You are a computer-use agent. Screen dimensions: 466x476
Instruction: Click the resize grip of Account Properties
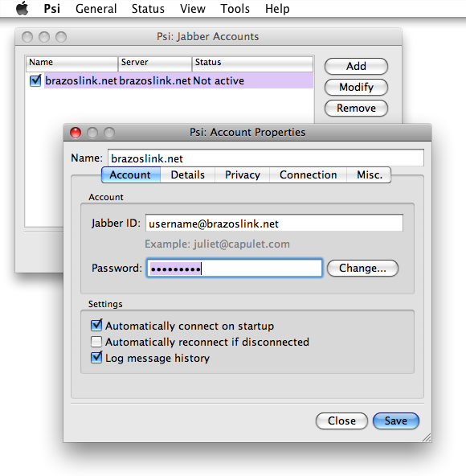pyautogui.click(x=427, y=437)
